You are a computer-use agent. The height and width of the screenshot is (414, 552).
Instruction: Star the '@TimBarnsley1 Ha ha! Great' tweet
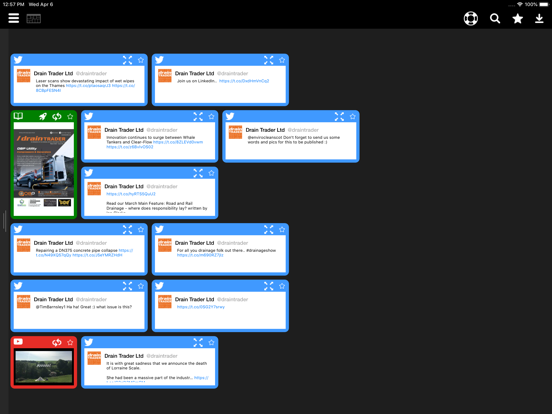coord(141,286)
